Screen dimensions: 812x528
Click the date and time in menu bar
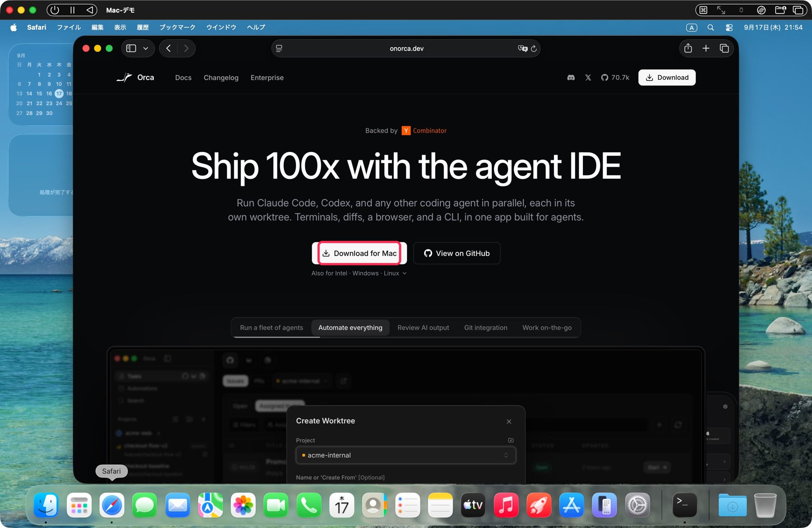[x=773, y=28]
